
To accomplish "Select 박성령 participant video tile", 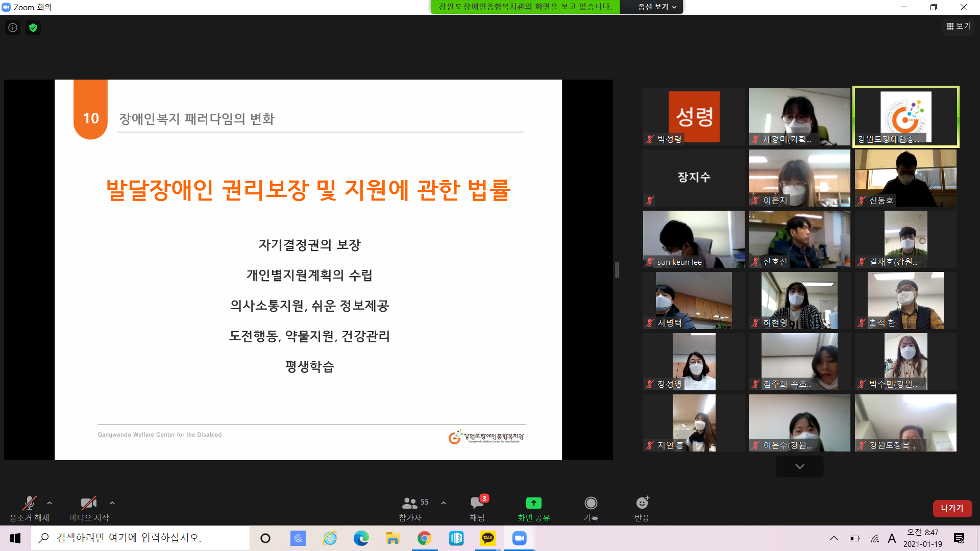I will coord(694,117).
